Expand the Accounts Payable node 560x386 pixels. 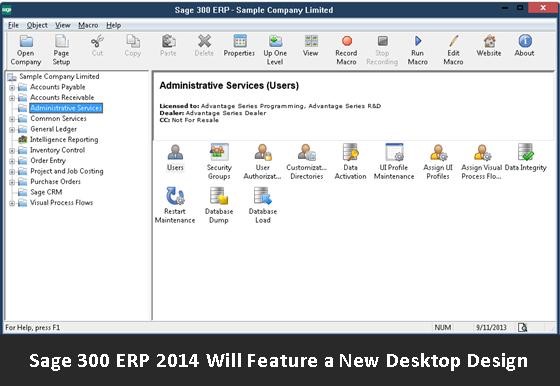point(12,87)
